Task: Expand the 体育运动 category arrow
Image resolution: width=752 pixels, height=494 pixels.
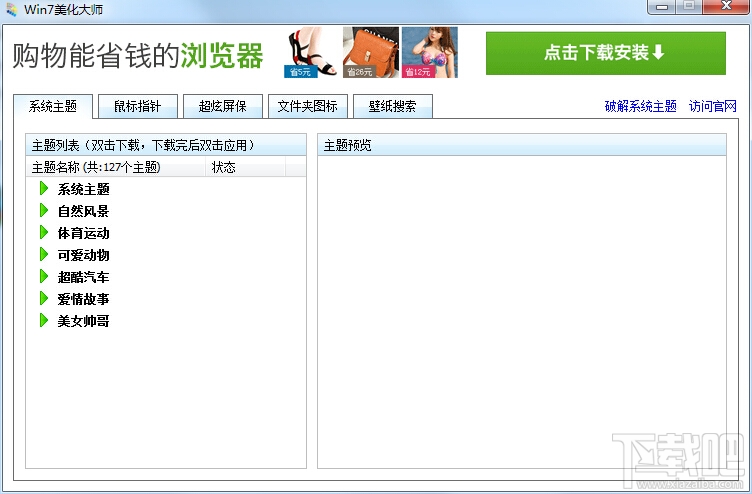Action: coord(44,233)
